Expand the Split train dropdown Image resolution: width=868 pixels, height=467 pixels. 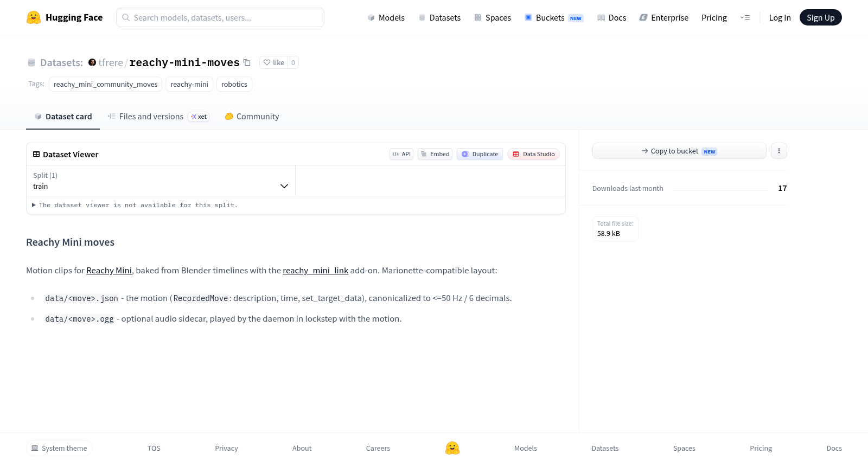(x=161, y=181)
